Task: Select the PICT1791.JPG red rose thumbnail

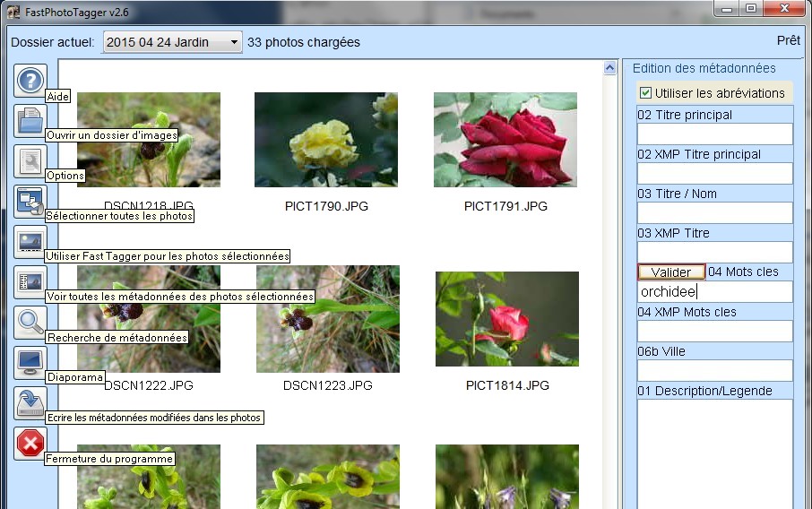Action: [x=505, y=140]
